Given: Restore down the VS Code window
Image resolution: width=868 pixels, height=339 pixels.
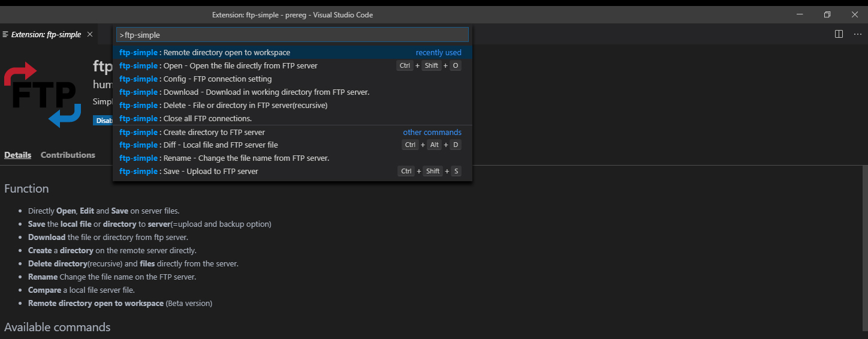Looking at the screenshot, I should pyautogui.click(x=827, y=14).
